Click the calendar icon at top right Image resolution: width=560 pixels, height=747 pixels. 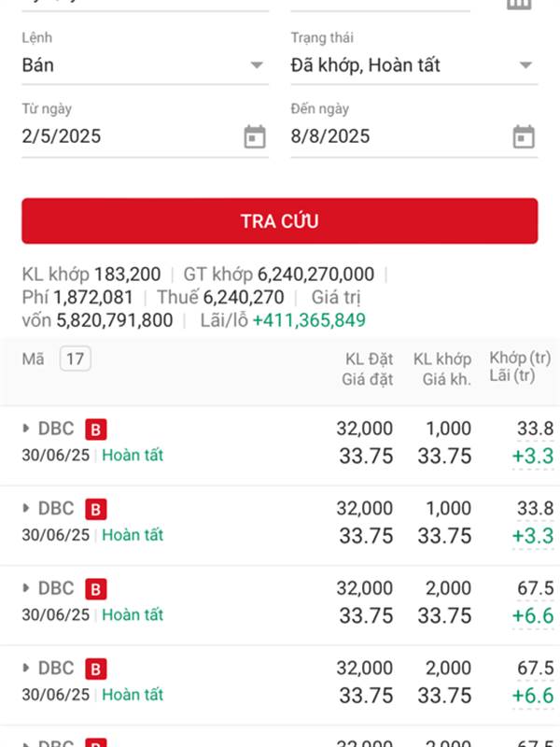pyautogui.click(x=519, y=4)
